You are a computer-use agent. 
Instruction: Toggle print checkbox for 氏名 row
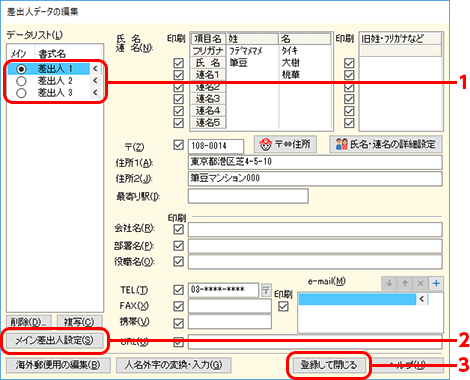point(179,63)
